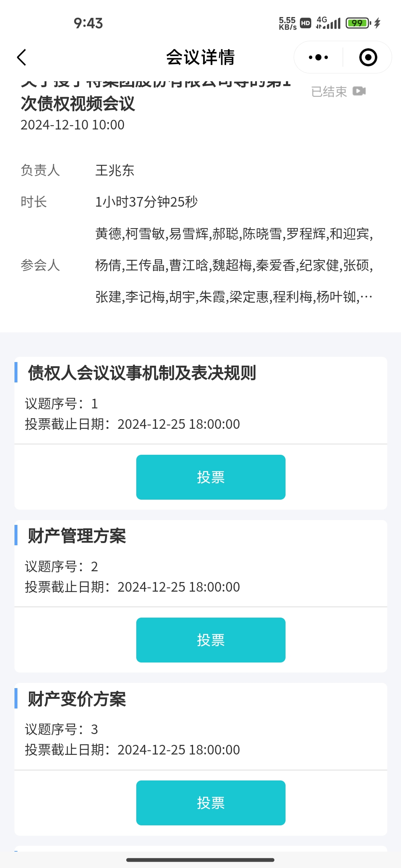
Task: Tap the home indicator bar at bottom
Action: point(200,859)
